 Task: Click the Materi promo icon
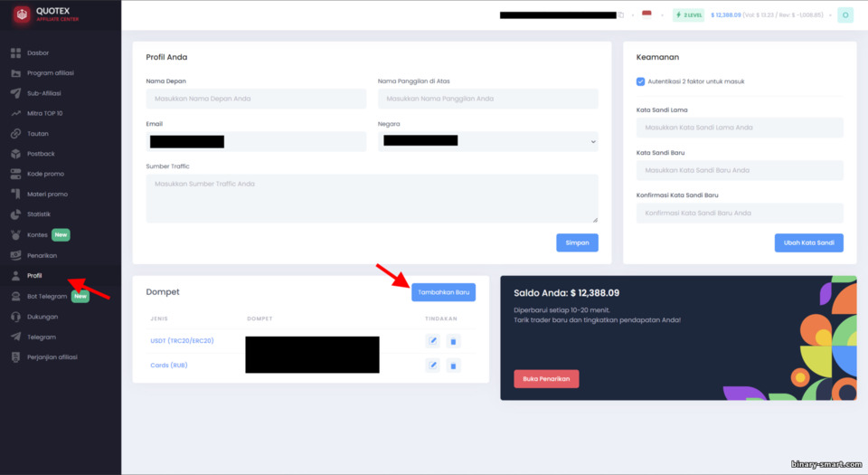click(15, 195)
